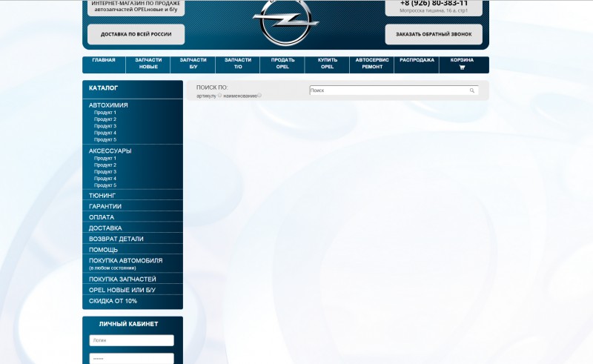Go to Продать Opel page
The height and width of the screenshot is (364, 593).
click(282, 64)
